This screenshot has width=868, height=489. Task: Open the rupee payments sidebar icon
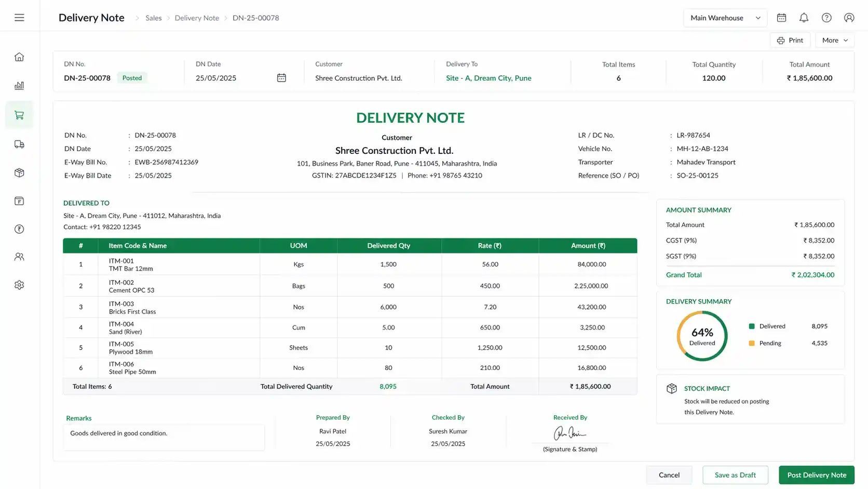(19, 229)
